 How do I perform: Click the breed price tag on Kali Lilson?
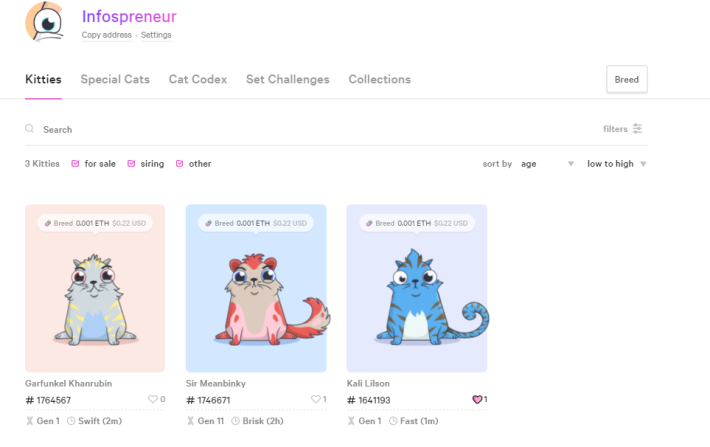tap(417, 223)
